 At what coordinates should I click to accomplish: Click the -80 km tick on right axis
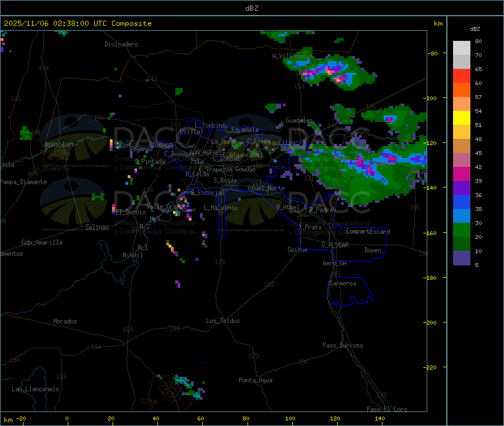tap(433, 53)
